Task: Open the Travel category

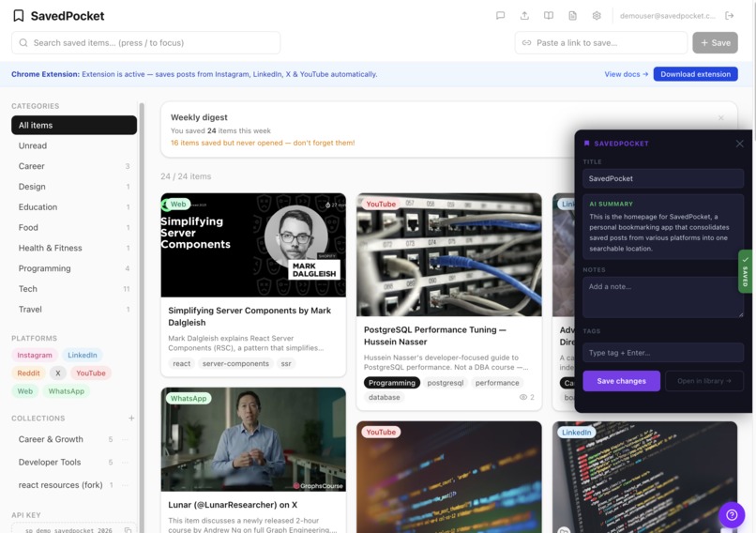Action: pyautogui.click(x=74, y=310)
